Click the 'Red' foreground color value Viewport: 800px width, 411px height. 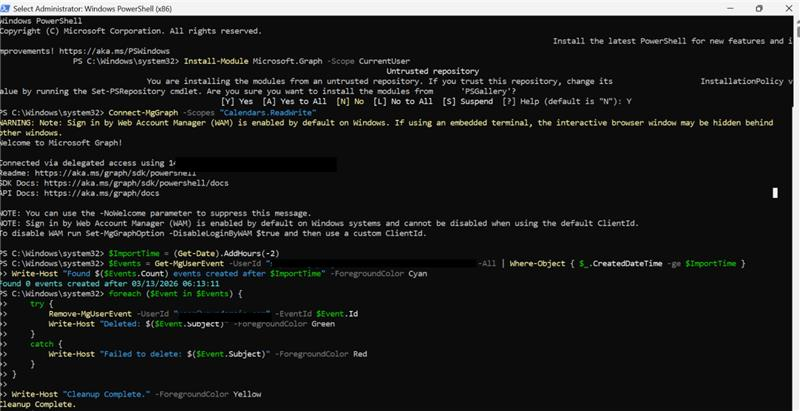coord(360,354)
